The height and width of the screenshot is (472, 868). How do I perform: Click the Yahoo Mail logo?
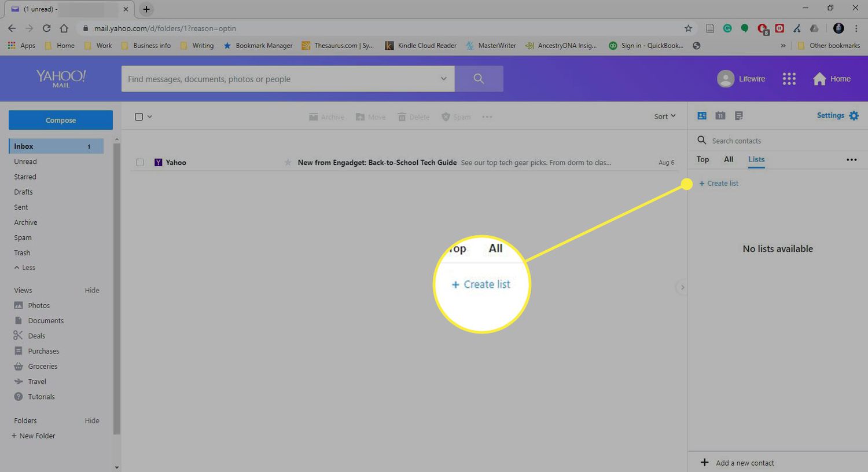60,78
